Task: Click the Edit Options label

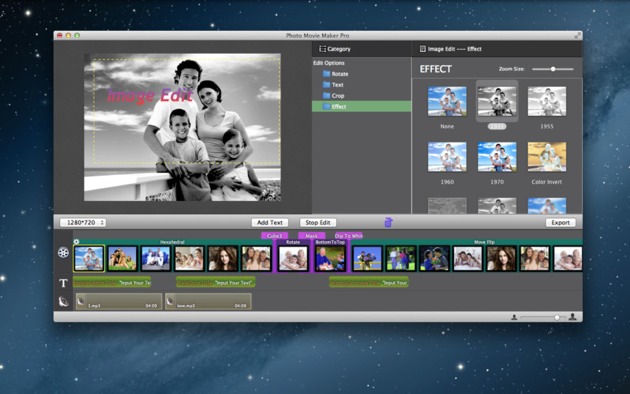Action: (x=329, y=63)
